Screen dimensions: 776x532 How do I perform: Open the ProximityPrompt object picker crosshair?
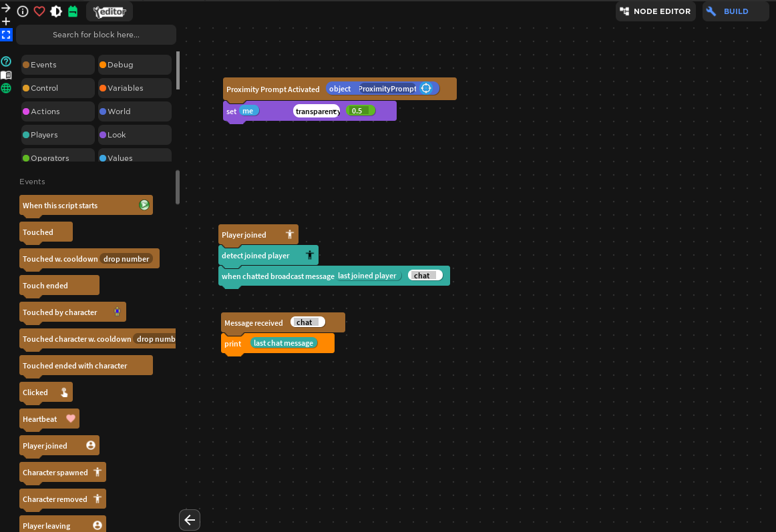click(x=426, y=88)
